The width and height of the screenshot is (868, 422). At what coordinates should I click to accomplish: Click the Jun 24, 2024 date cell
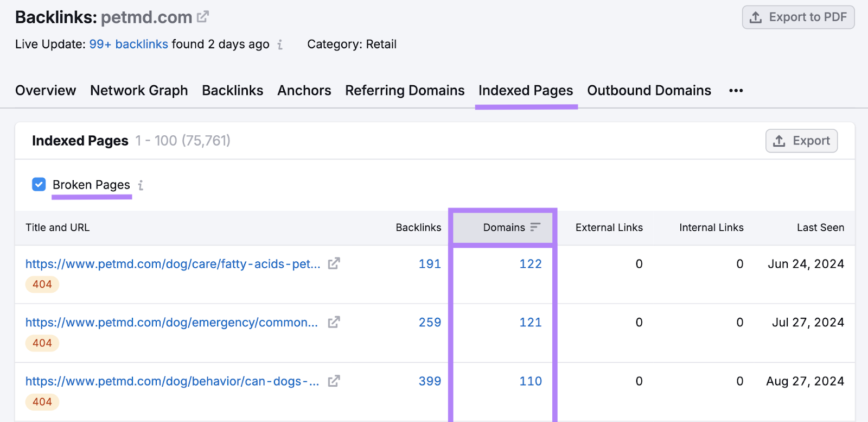pyautogui.click(x=806, y=264)
